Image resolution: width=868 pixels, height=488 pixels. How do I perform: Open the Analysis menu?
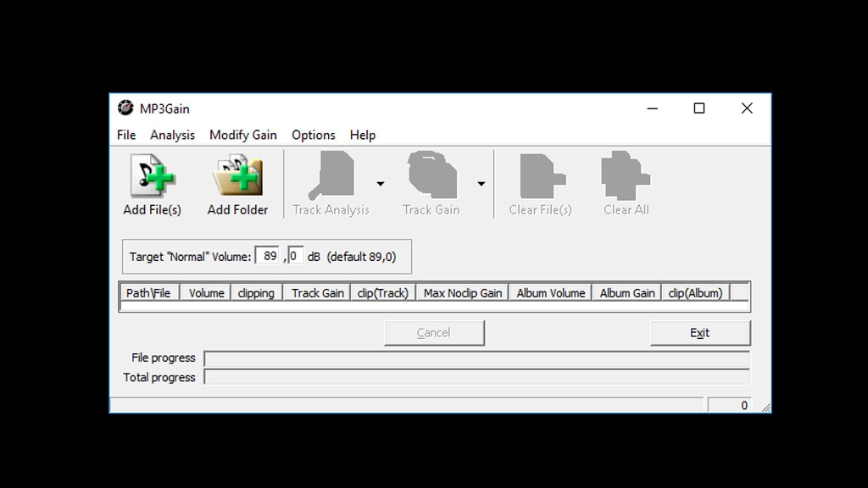pyautogui.click(x=172, y=135)
